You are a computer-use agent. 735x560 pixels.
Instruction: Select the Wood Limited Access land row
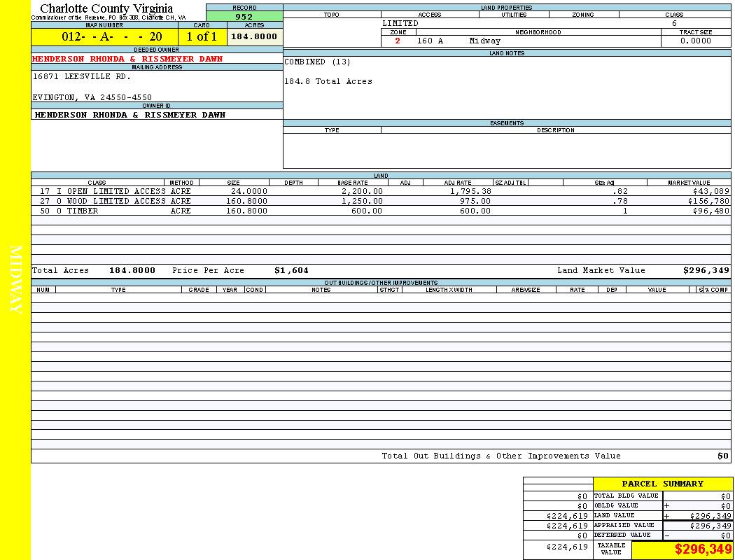[116, 201]
